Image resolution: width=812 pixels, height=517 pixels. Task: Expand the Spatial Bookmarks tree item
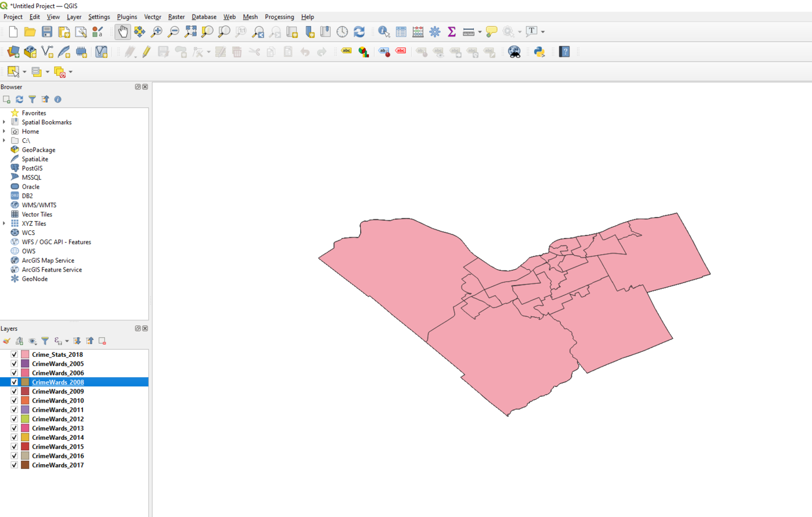click(5, 122)
